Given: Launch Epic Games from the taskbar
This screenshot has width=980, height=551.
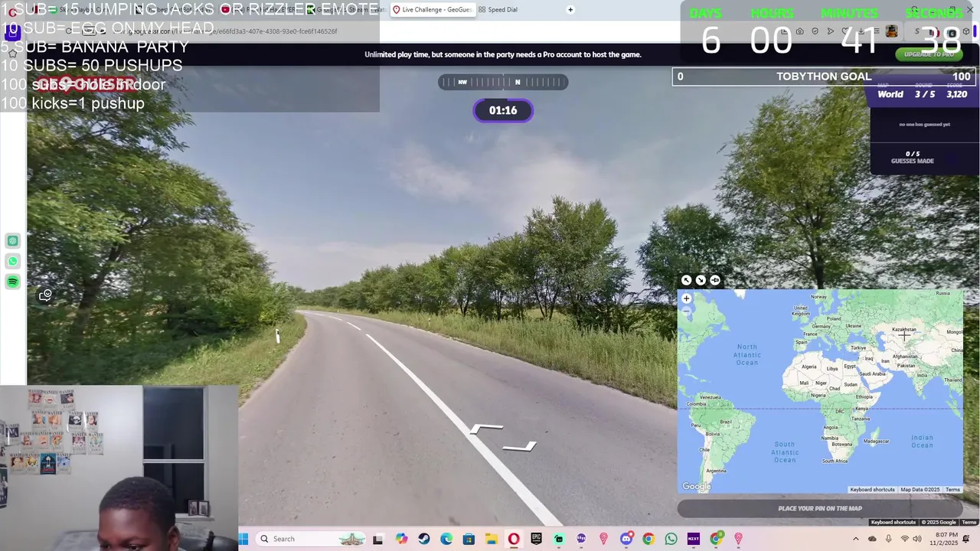Looking at the screenshot, I should click(x=536, y=540).
